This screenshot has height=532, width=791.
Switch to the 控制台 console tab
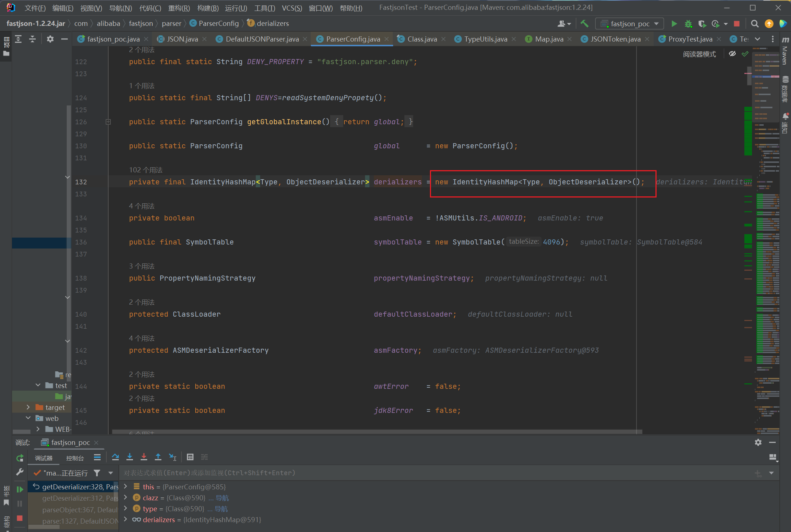[x=75, y=458]
